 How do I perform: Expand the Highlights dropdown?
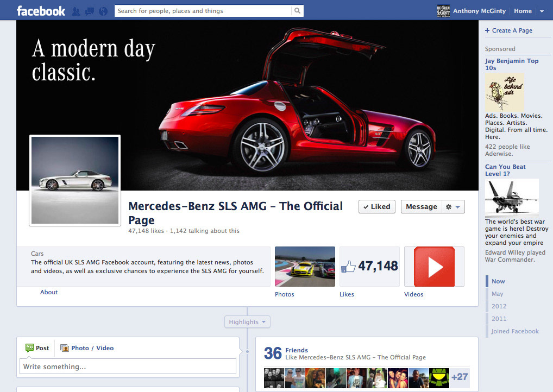coord(247,322)
